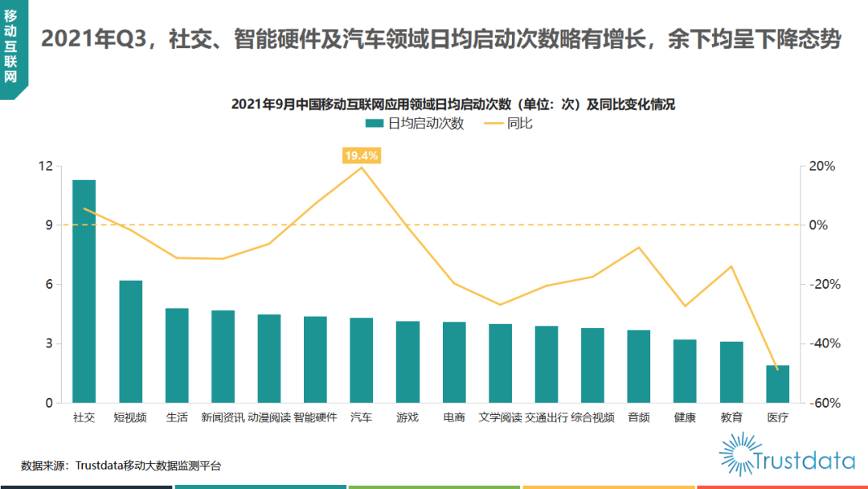The image size is (868, 489).
Task: Select the 短视频 bar in the chart
Action: pos(130,341)
